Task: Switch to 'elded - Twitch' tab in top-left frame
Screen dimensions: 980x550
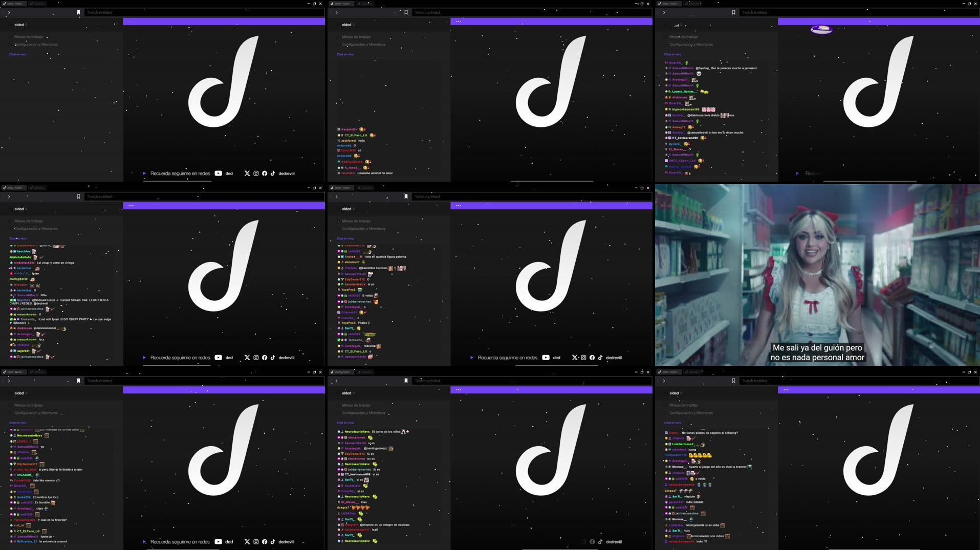Action: click(x=14, y=4)
